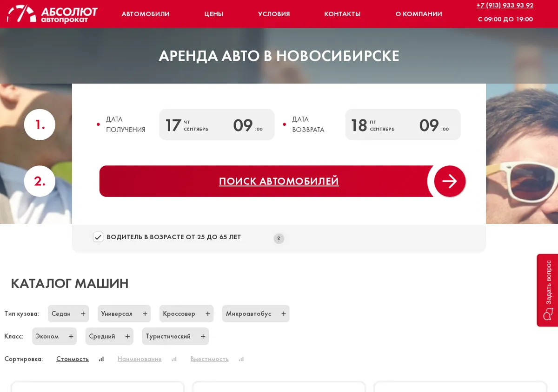Click sort bars icon next to Наименование
Screen dimensions: 558x392
(174, 359)
